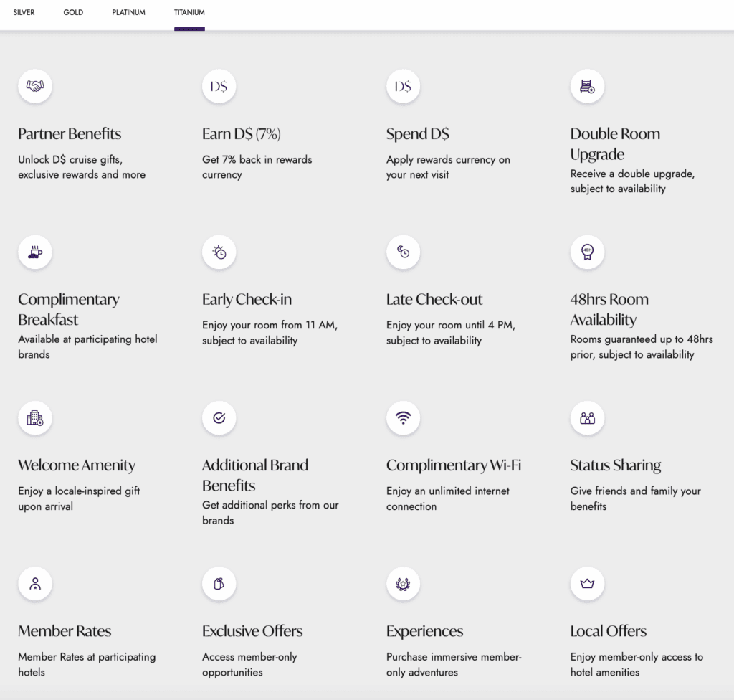Click the Local Offers crown icon
Screen dimensions: 734x700
click(587, 583)
